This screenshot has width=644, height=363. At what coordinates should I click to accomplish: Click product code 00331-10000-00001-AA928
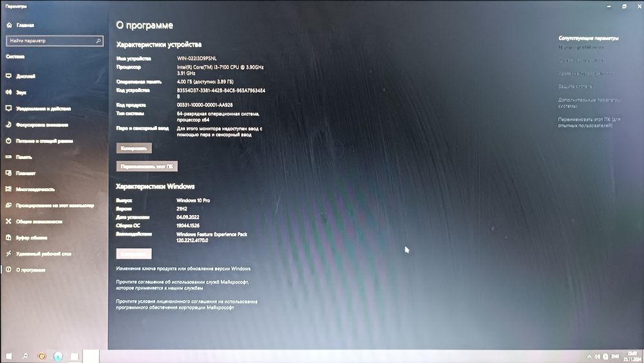(205, 105)
